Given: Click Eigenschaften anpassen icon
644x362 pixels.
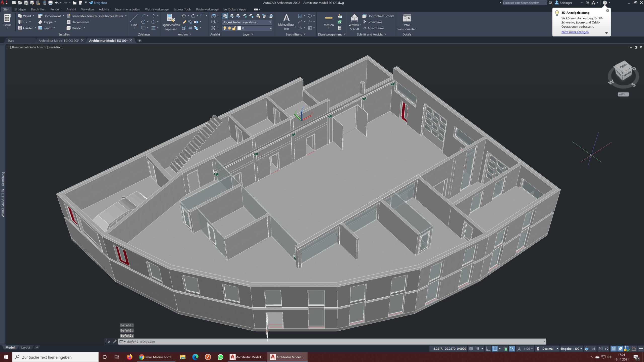Looking at the screenshot, I should point(171,22).
